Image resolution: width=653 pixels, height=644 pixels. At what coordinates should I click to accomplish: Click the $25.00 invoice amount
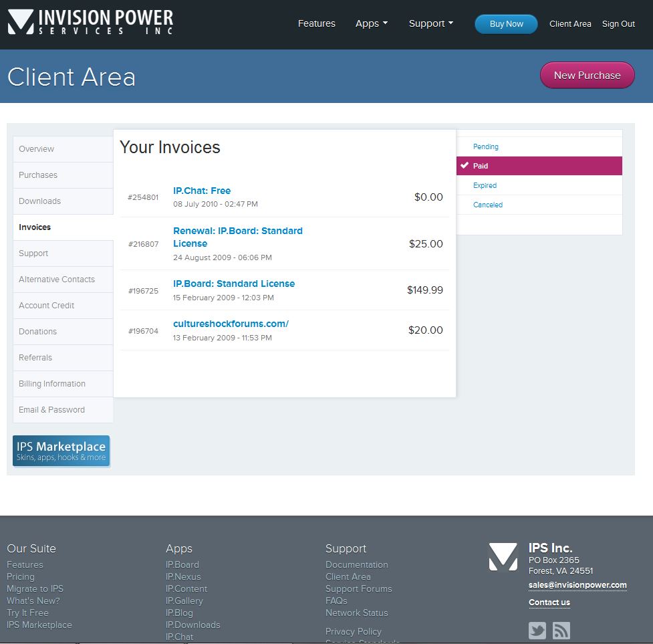(426, 243)
